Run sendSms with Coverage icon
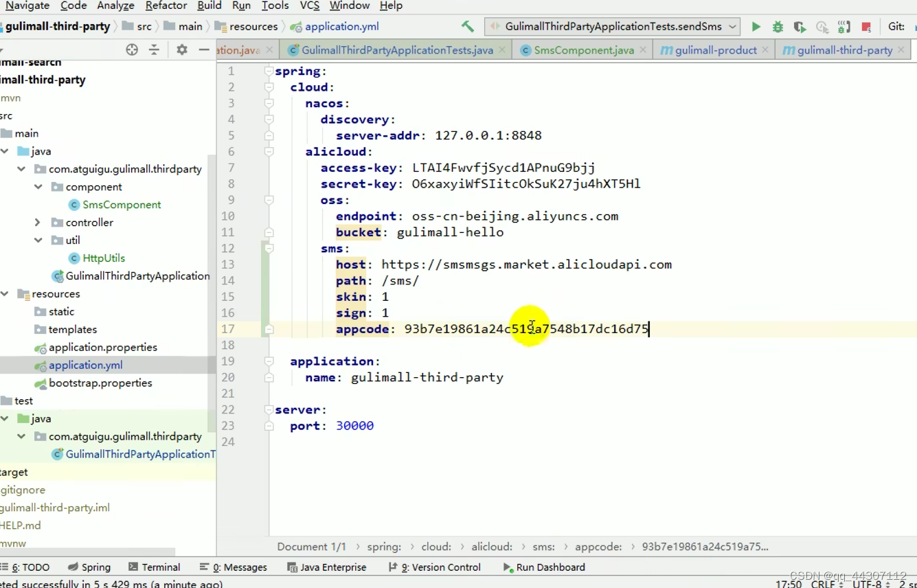Screen dimensions: 917x588 pos(800,26)
